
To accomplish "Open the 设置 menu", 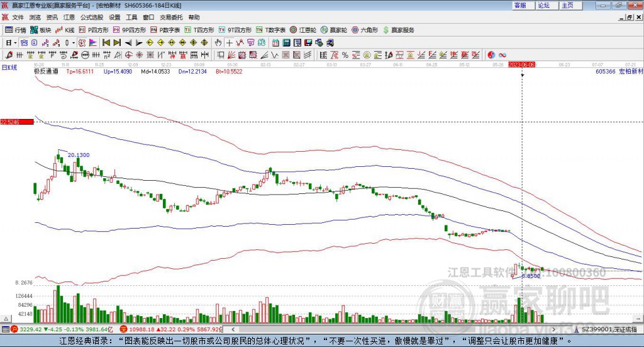I will [114, 17].
